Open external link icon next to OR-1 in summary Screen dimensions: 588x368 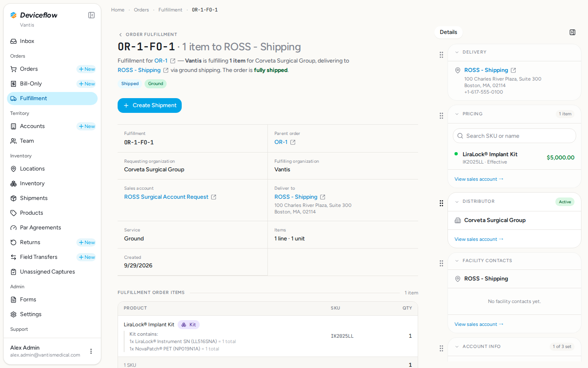coord(173,61)
